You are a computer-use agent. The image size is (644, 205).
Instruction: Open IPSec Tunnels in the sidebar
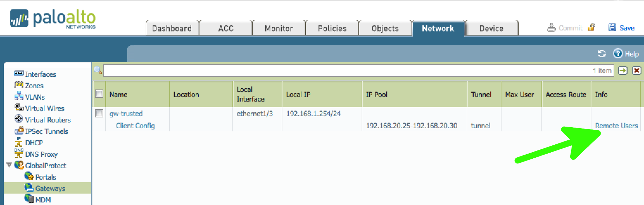click(x=47, y=131)
